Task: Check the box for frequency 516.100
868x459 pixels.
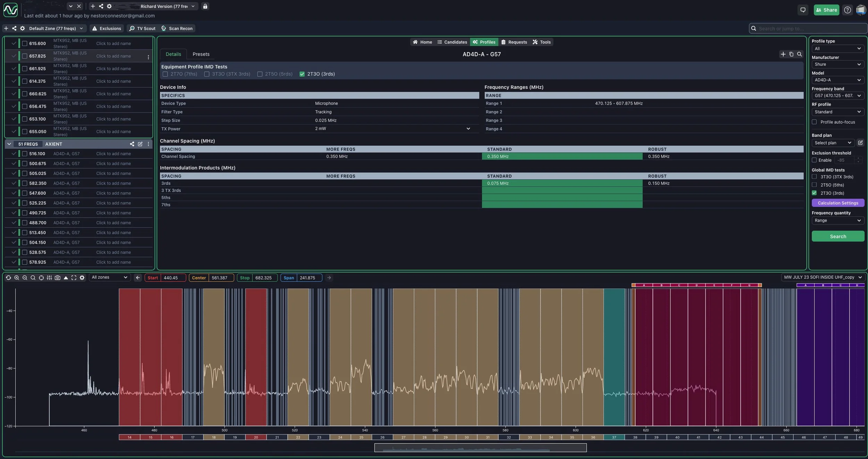Action: click(x=25, y=154)
